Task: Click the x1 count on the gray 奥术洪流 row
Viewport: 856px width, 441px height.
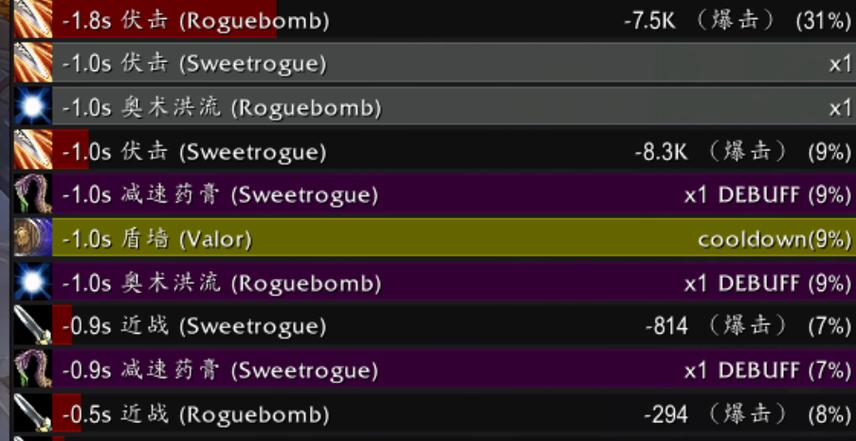Action: point(840,108)
